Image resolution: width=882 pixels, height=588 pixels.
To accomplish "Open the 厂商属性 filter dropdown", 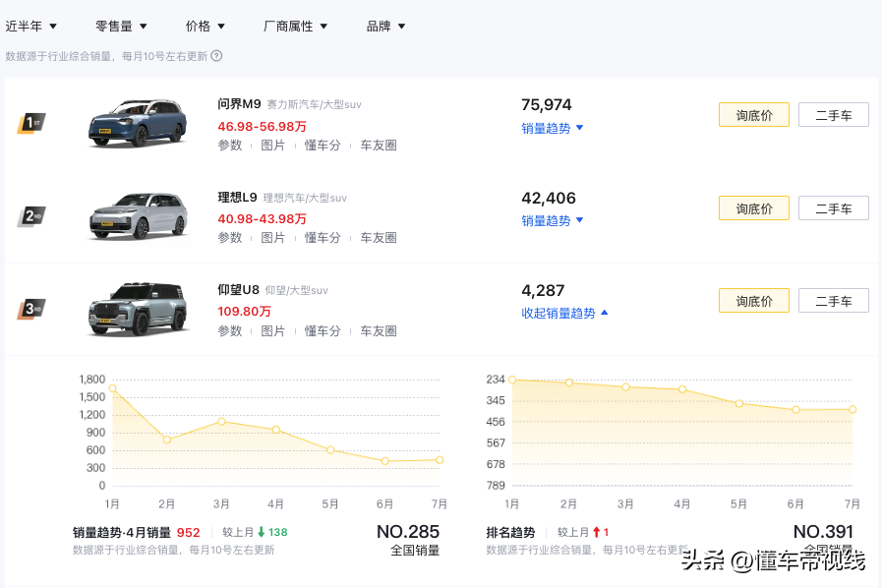I will click(296, 26).
